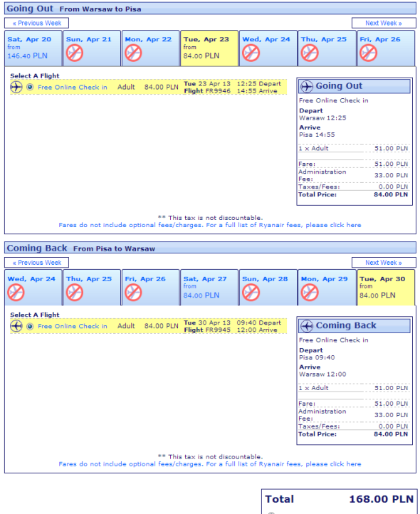This screenshot has height=514, width=420.
Task: Click no-flight icon on outbound Sun, Apr 21
Action: [75, 53]
